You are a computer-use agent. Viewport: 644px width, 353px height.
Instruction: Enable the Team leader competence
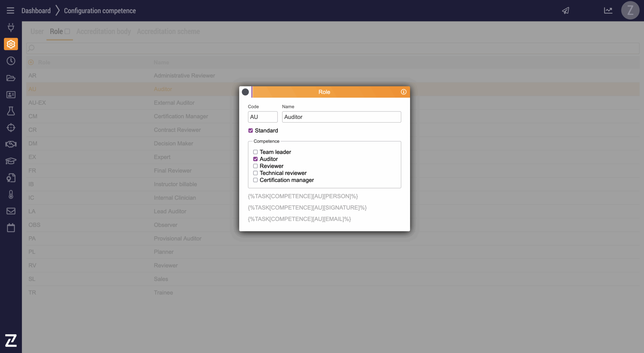255,152
